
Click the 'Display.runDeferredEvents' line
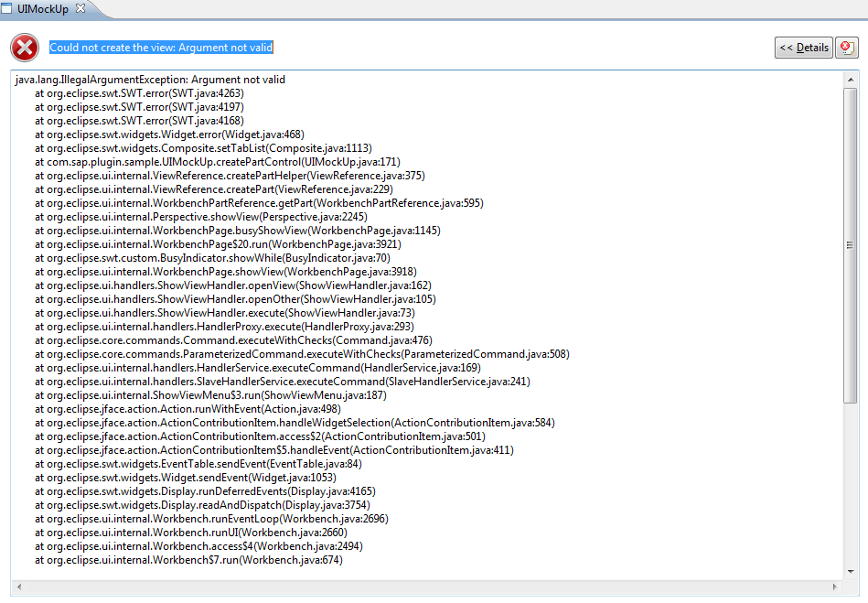click(x=206, y=491)
